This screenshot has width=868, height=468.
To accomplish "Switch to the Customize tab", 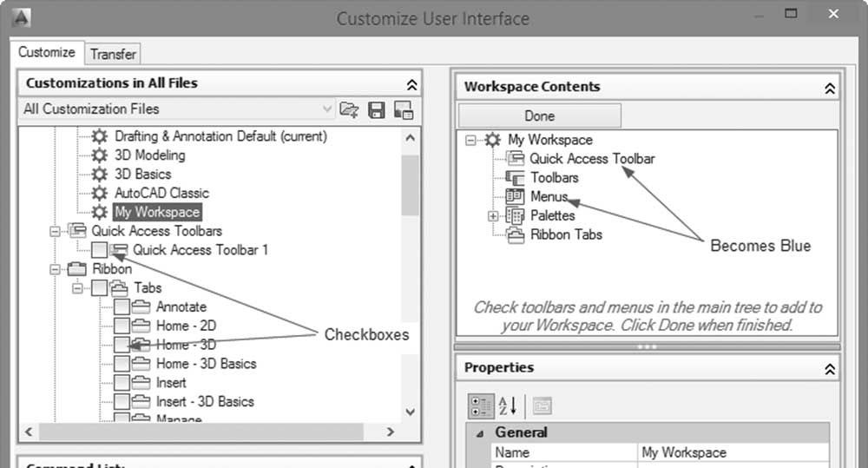I will (x=47, y=52).
